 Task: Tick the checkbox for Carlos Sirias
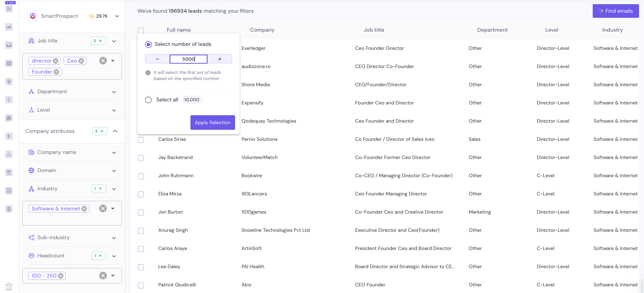pyautogui.click(x=141, y=140)
